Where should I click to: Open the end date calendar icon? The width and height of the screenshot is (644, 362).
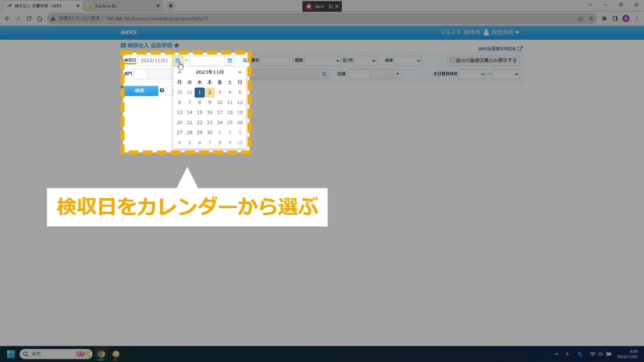click(229, 61)
